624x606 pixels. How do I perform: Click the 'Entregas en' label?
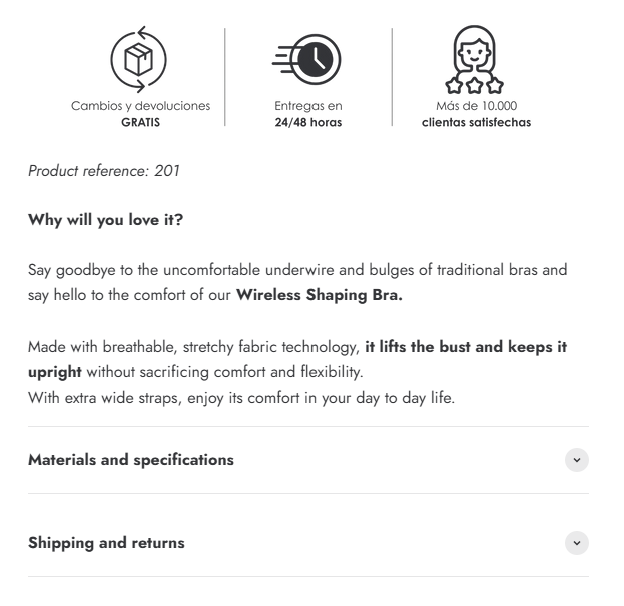click(308, 107)
